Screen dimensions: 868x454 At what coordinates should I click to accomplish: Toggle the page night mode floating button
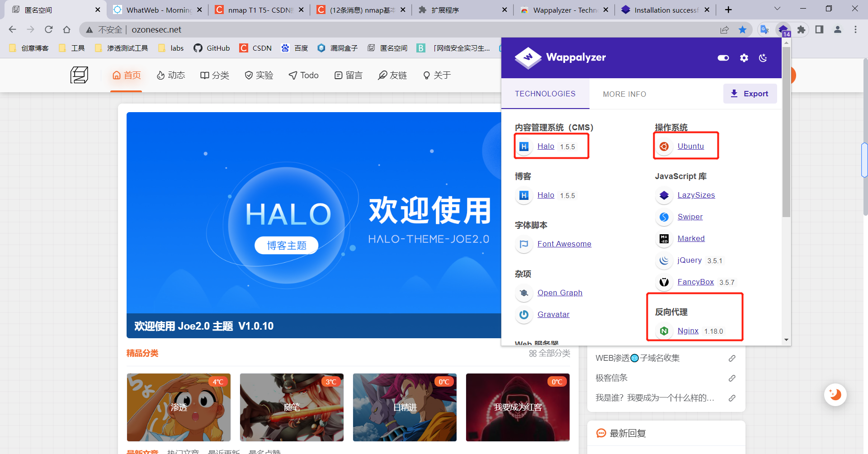point(835,394)
